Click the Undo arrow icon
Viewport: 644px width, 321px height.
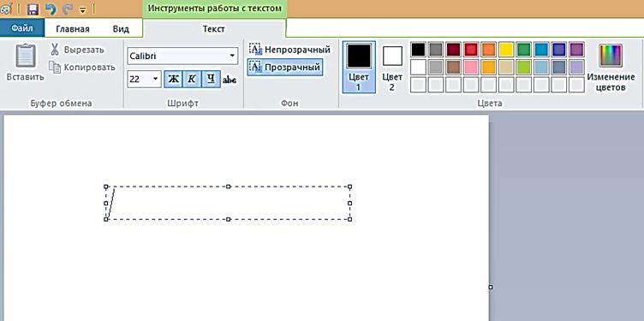click(51, 9)
